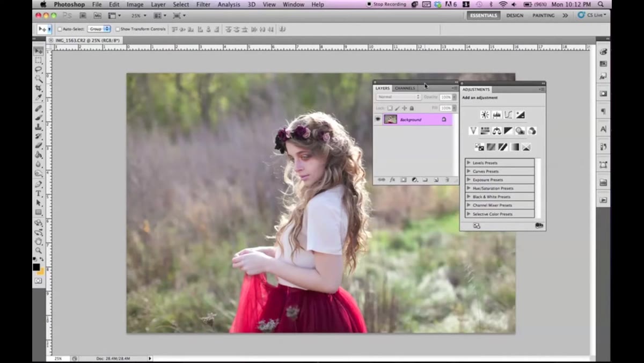This screenshot has width=644, height=363.
Task: Select the Crop tool
Action: 39,88
